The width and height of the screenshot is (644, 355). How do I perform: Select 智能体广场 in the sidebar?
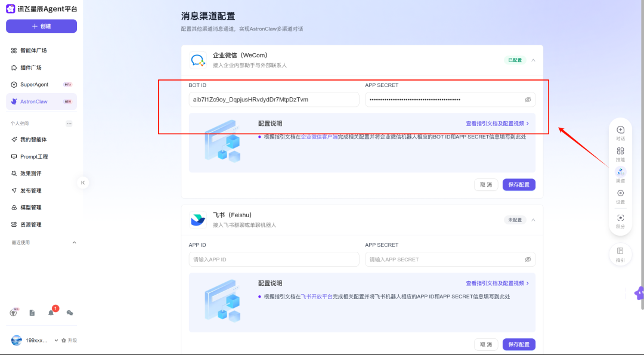coord(34,50)
